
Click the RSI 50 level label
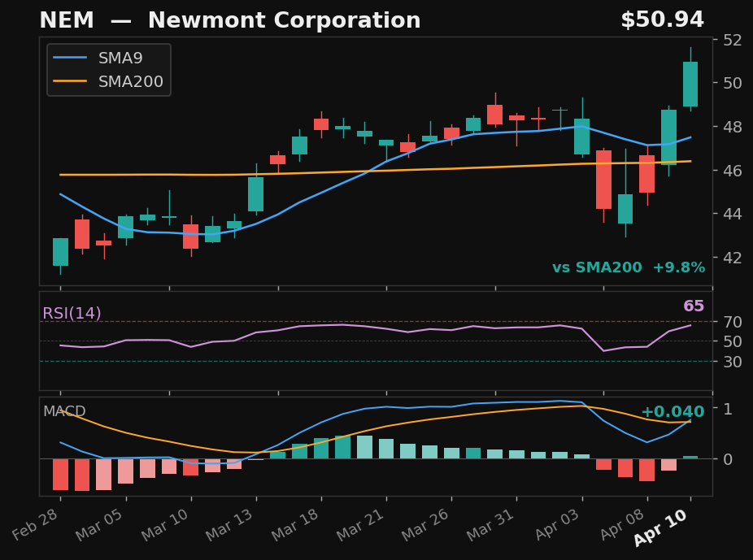(x=733, y=341)
